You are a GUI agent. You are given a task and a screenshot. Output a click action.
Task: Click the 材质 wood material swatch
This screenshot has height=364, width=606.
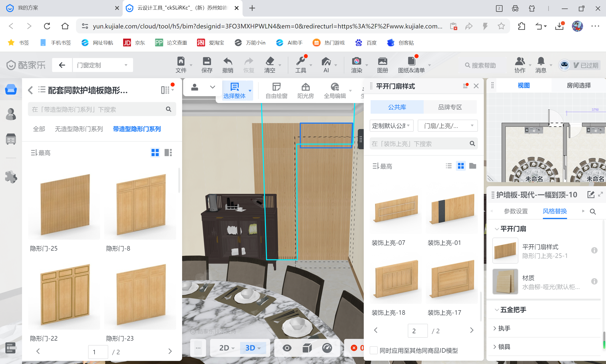pyautogui.click(x=505, y=281)
